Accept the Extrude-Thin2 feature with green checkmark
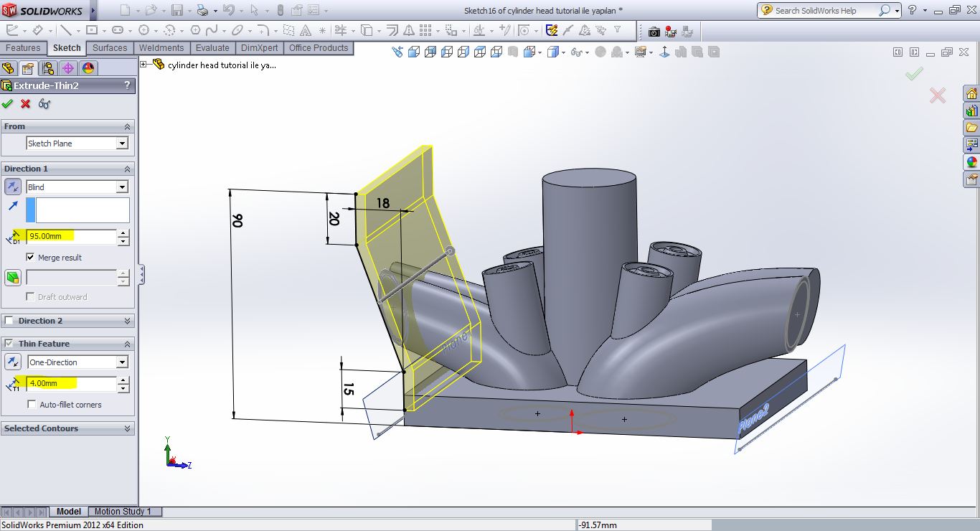Viewport: 980px width, 531px height. (x=8, y=104)
